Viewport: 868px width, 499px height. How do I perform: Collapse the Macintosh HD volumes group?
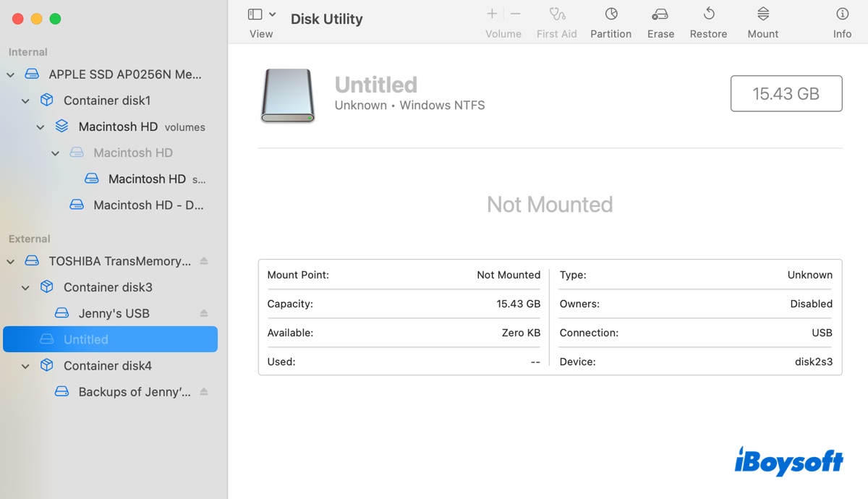[41, 127]
